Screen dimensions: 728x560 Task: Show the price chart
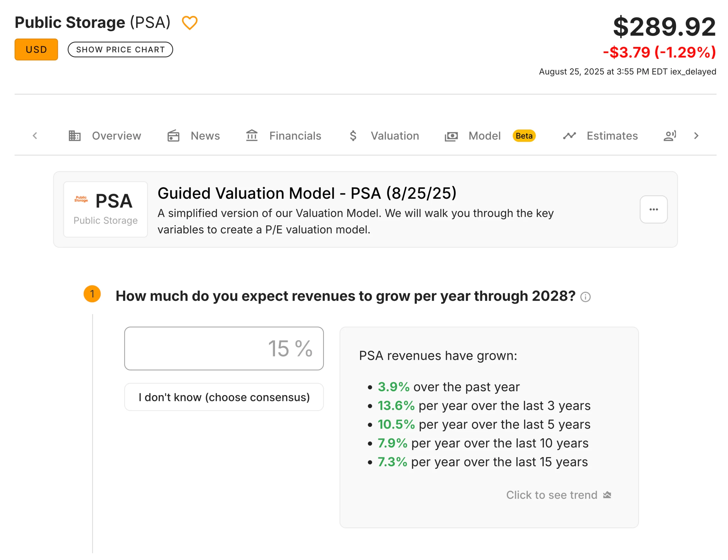click(120, 50)
